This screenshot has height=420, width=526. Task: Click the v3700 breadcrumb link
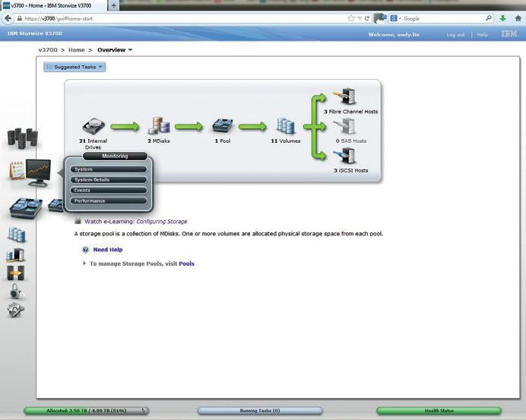(x=48, y=50)
